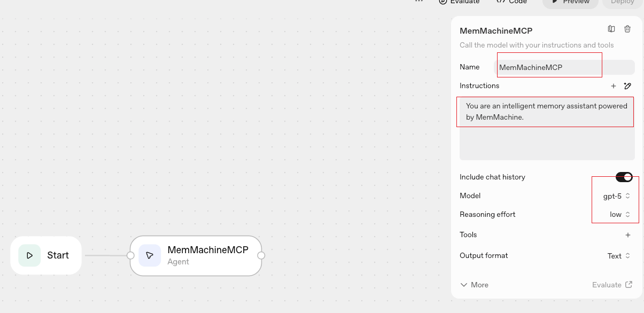Image resolution: width=644 pixels, height=313 pixels.
Task: Expand the More section
Action: [474, 285]
